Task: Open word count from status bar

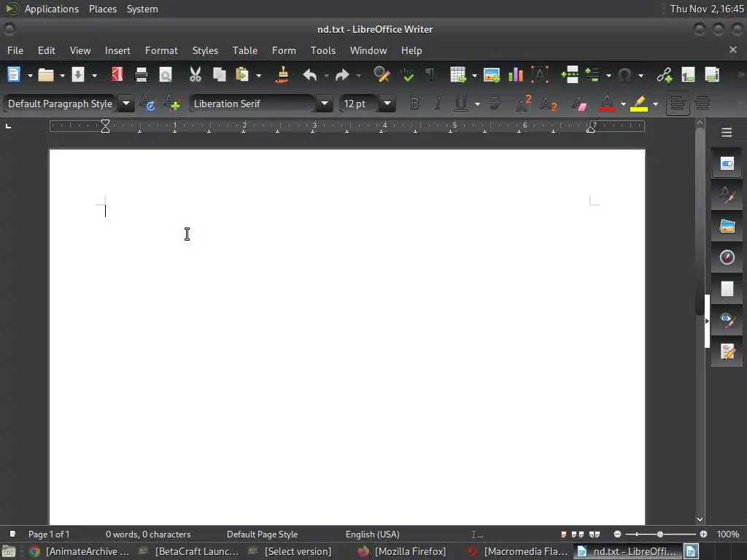Action: [x=148, y=534]
